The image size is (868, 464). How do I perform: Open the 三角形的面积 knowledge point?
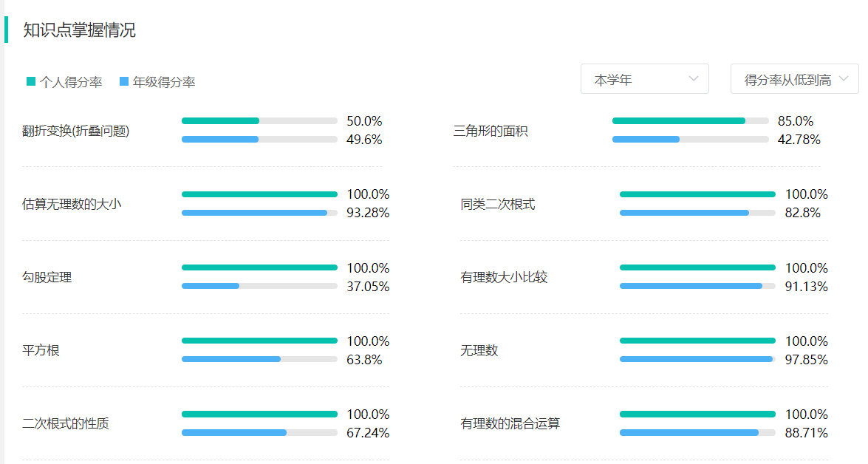(x=491, y=131)
